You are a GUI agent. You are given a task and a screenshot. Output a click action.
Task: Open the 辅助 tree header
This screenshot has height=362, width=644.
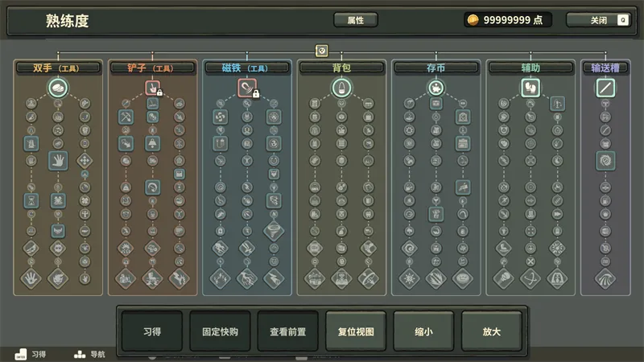pos(530,68)
